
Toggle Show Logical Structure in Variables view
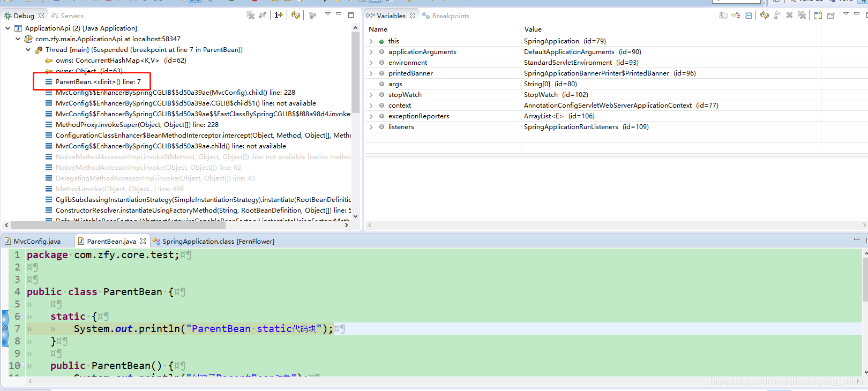coord(736,15)
